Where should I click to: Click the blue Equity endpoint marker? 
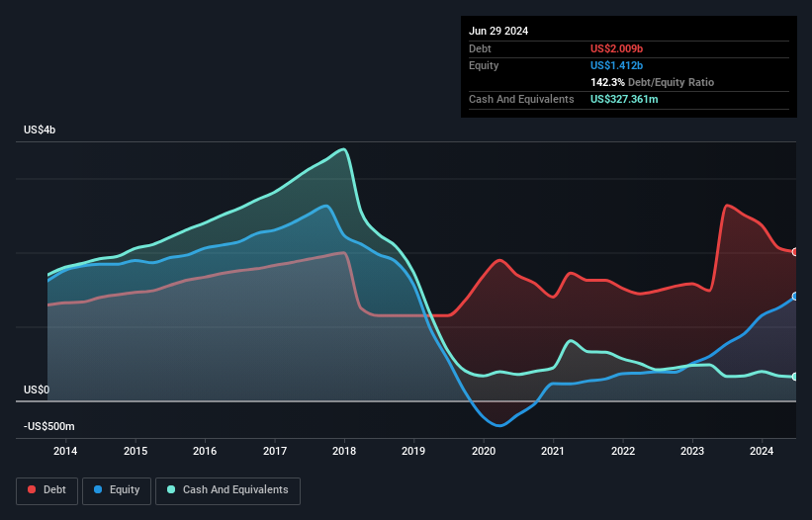(795, 297)
